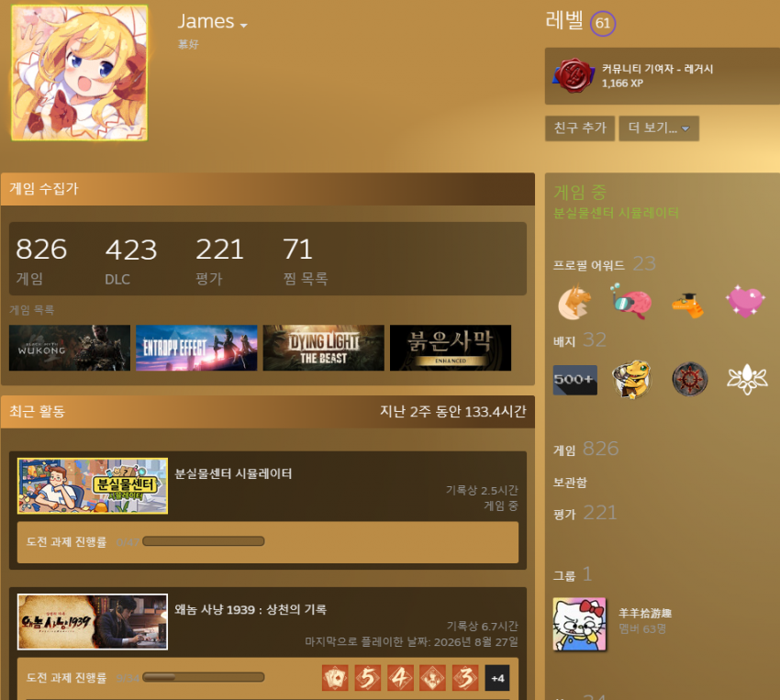
Task: Open the 왜놈 사냥 1939 game banner image
Action: pyautogui.click(x=93, y=622)
